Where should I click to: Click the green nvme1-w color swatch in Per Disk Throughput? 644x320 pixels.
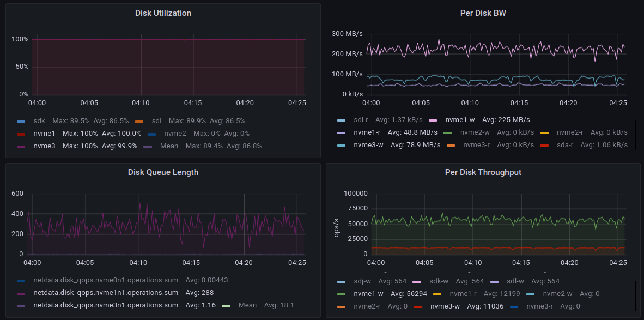point(342,294)
